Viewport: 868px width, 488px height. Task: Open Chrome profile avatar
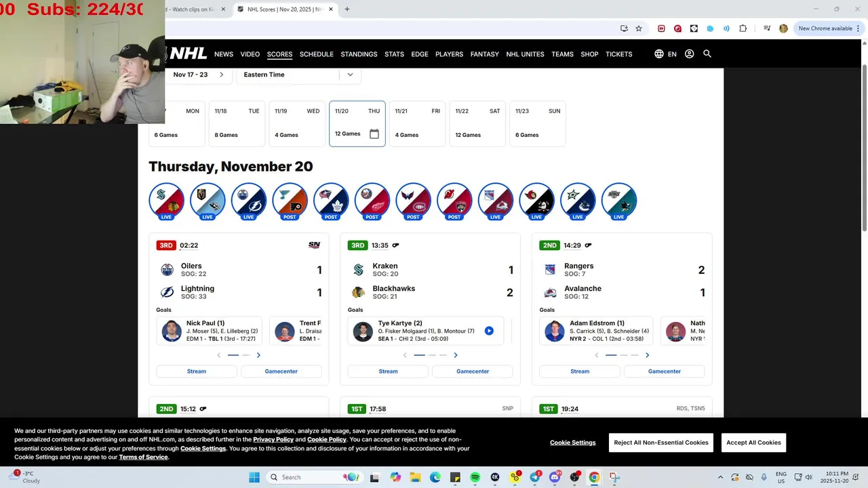click(783, 28)
